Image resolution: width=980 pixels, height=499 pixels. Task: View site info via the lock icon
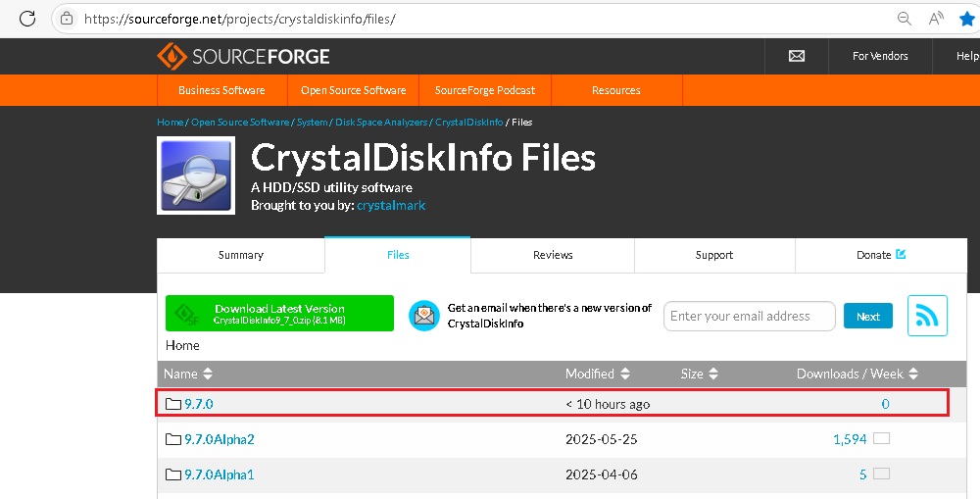tap(67, 19)
